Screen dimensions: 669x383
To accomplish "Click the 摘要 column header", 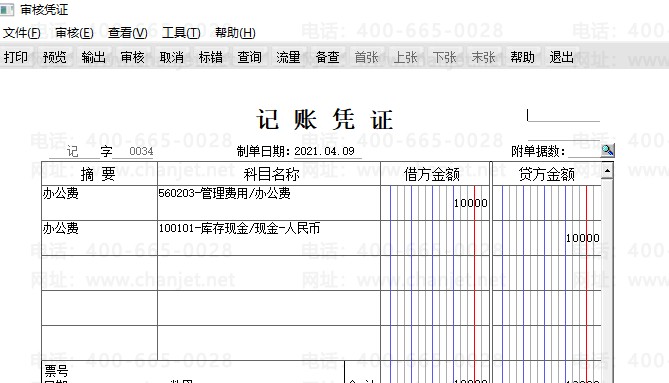I will click(98, 174).
